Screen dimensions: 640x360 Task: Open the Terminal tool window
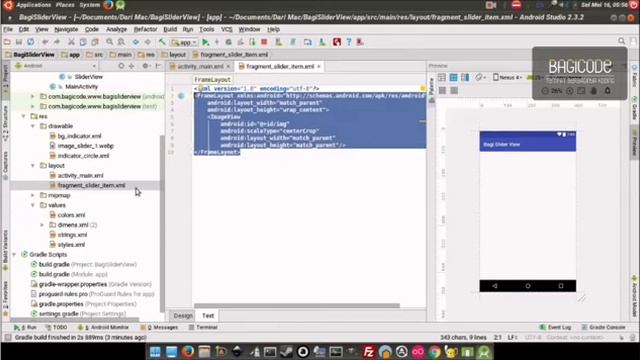pyautogui.click(x=203, y=327)
